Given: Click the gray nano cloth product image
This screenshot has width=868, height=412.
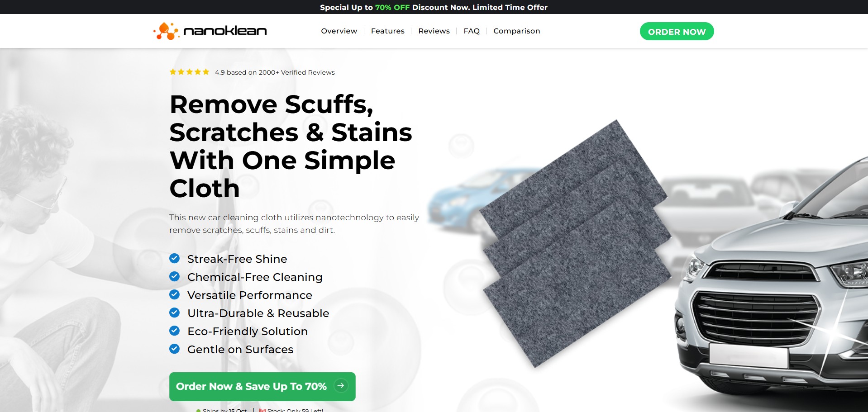Looking at the screenshot, I should (x=575, y=244).
